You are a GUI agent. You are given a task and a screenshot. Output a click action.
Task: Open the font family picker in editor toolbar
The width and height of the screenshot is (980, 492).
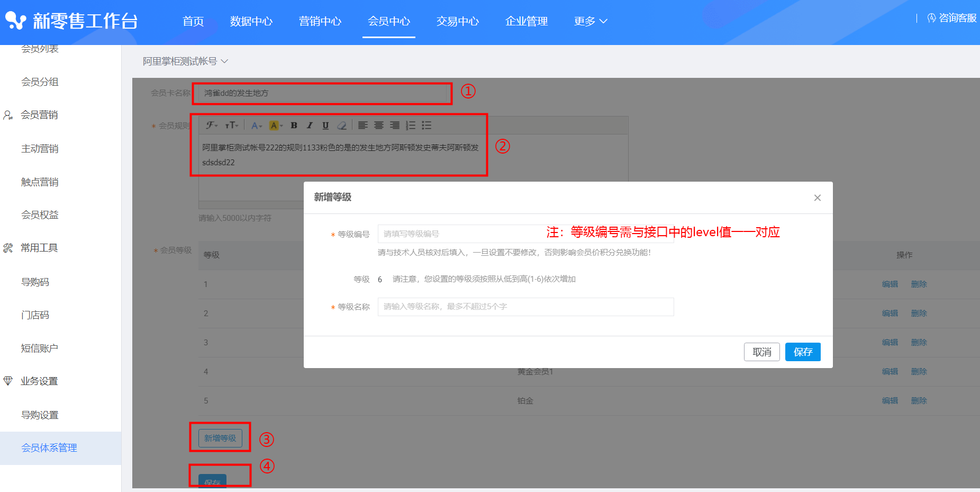212,126
